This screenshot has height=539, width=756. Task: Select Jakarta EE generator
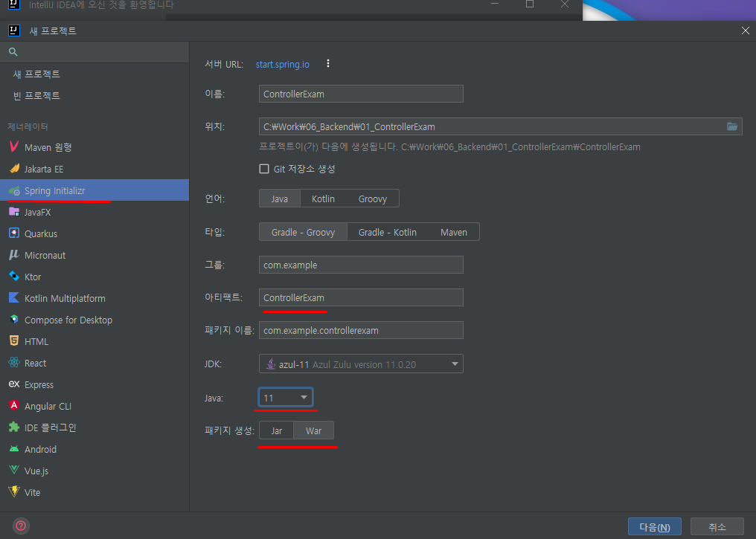[94, 169]
